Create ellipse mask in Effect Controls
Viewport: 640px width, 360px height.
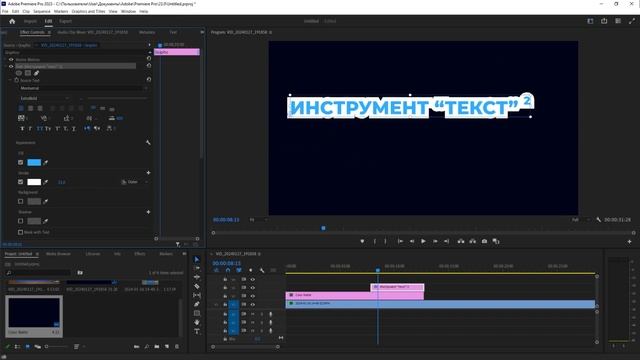click(x=19, y=73)
